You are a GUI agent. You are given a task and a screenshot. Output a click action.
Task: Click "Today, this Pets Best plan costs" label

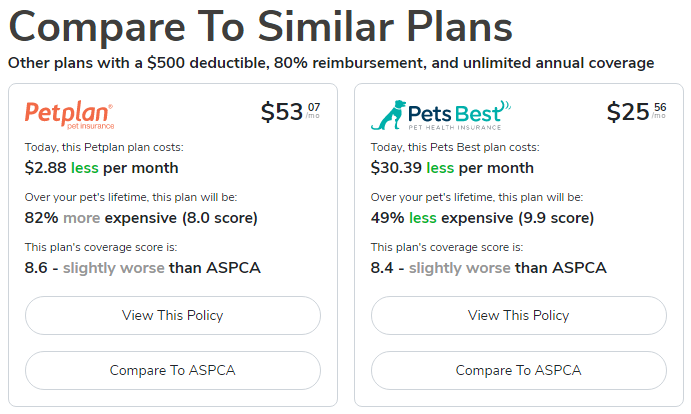455,147
